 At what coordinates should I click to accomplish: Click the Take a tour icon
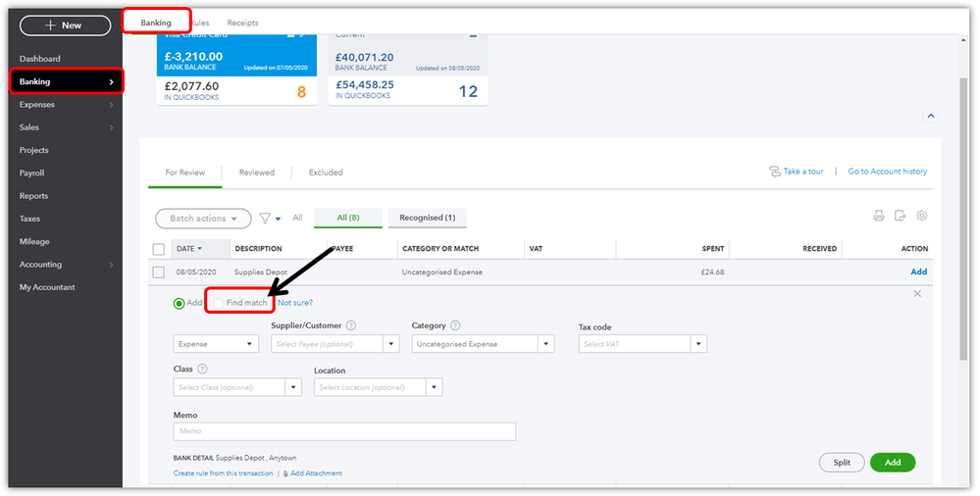pyautogui.click(x=775, y=172)
